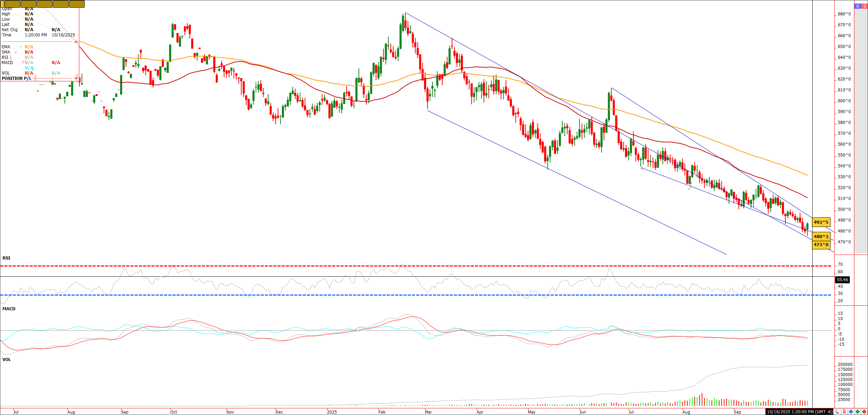Screen dimensions: 868x415
Task: Click the red S sell button
Action: point(864,6)
